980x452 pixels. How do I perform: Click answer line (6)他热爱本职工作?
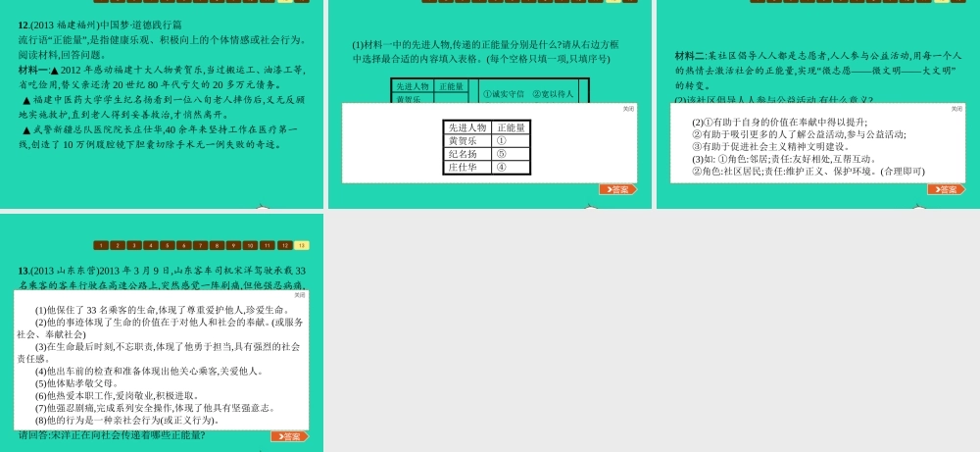click(x=117, y=395)
